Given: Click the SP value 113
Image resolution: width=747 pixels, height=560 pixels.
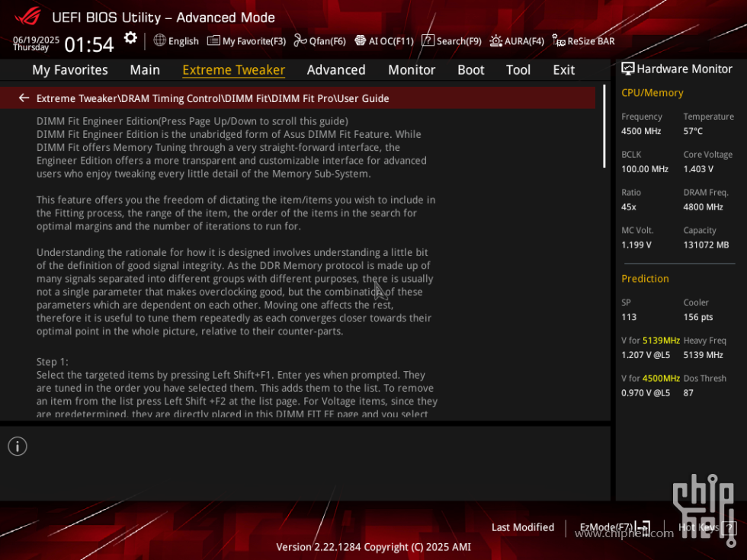Looking at the screenshot, I should (x=629, y=317).
